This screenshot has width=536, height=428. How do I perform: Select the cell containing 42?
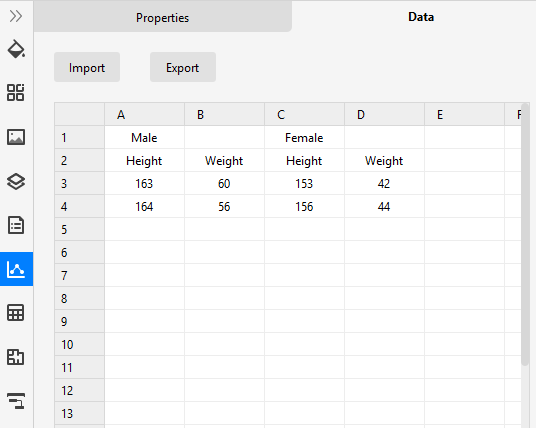[385, 183]
